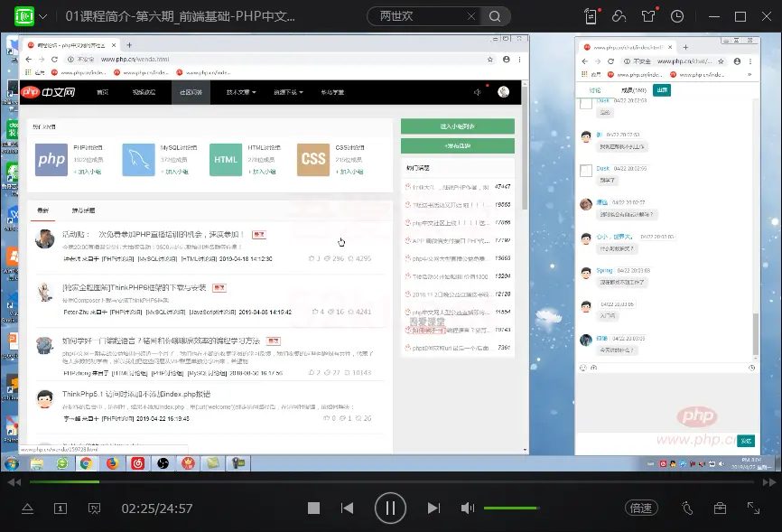Screen dimensions: 782x532
Task: Open the player toolbox briefcase icon
Action: (720, 508)
